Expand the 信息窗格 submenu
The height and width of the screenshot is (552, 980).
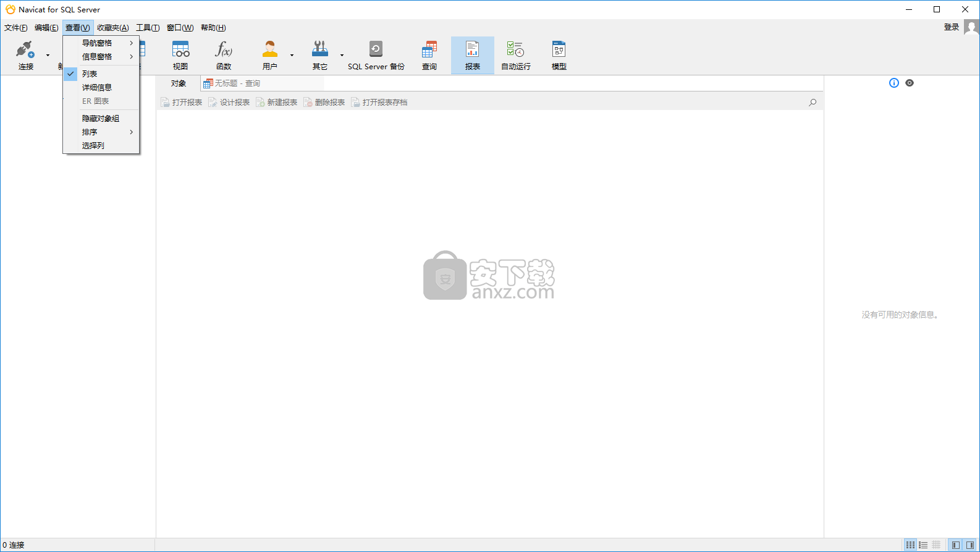click(x=101, y=56)
